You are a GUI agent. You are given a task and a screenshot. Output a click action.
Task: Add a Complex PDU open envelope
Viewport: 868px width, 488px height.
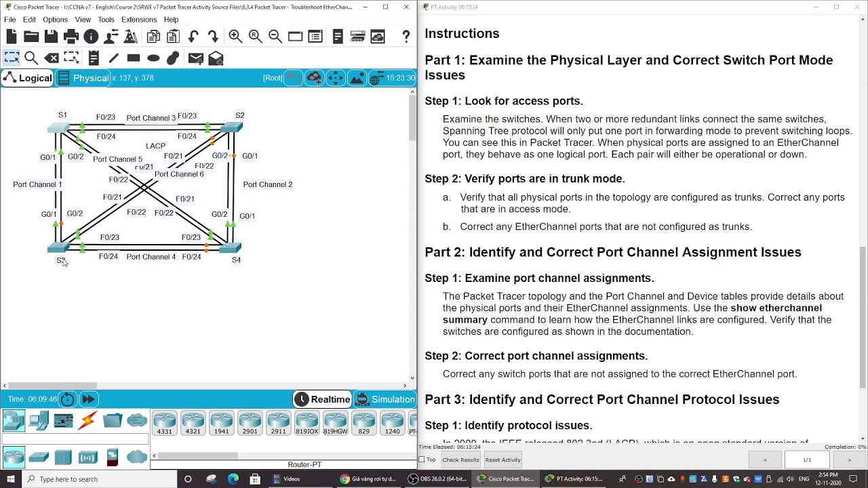point(216,59)
